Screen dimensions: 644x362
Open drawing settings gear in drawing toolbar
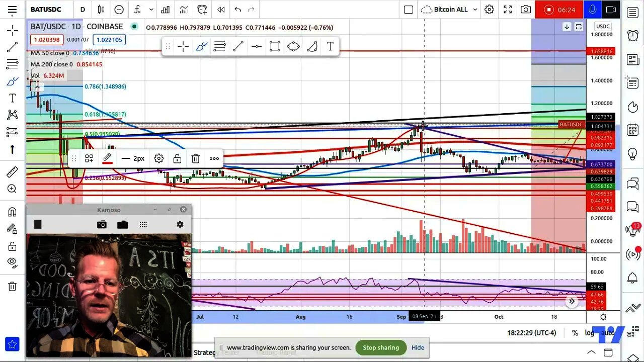pyautogui.click(x=158, y=159)
